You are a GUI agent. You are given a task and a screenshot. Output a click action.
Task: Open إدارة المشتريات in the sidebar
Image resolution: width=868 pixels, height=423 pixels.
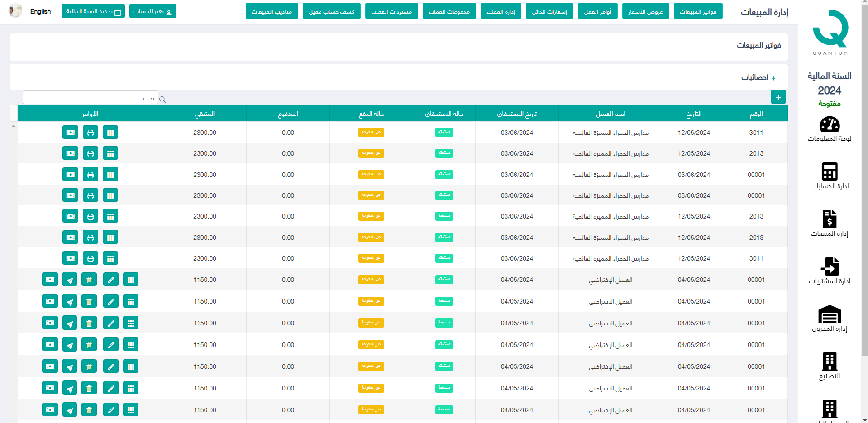(829, 271)
